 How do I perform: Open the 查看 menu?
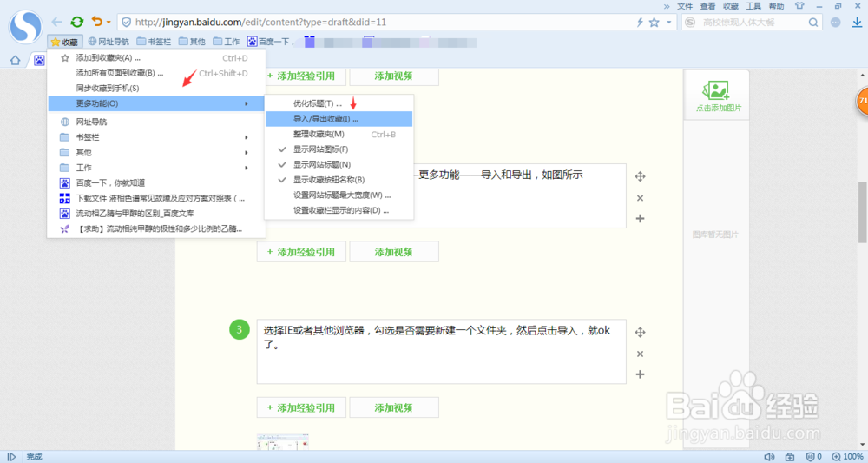coord(707,6)
